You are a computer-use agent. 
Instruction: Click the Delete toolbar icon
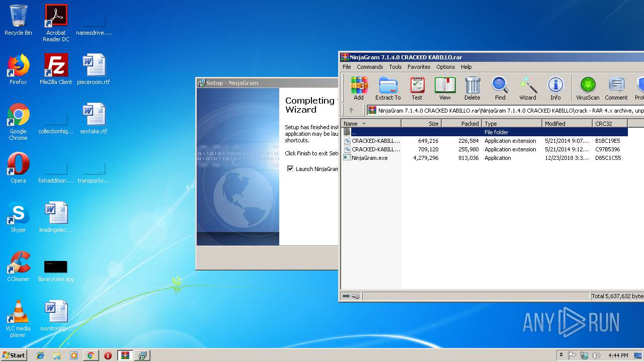pos(472,88)
